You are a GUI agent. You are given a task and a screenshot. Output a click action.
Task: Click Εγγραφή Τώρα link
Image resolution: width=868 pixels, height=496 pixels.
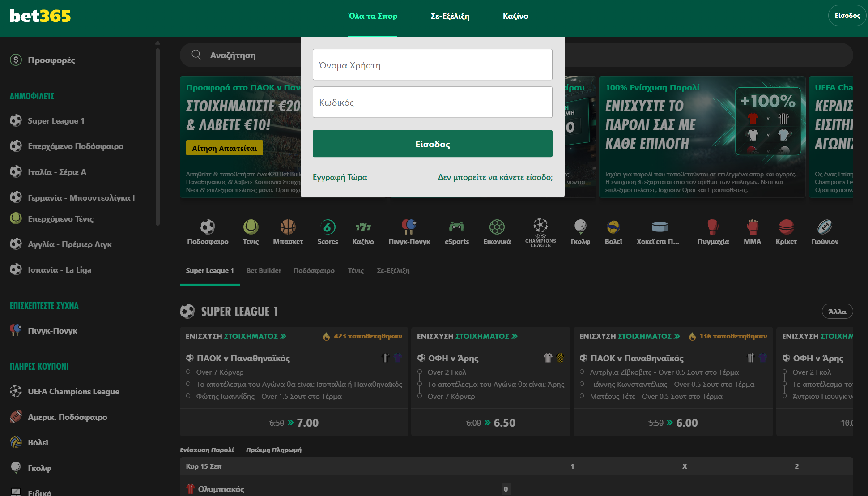point(340,177)
